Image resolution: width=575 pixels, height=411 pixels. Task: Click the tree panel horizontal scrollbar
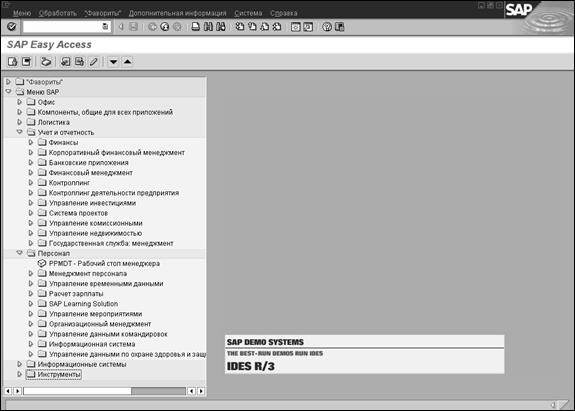(105, 391)
